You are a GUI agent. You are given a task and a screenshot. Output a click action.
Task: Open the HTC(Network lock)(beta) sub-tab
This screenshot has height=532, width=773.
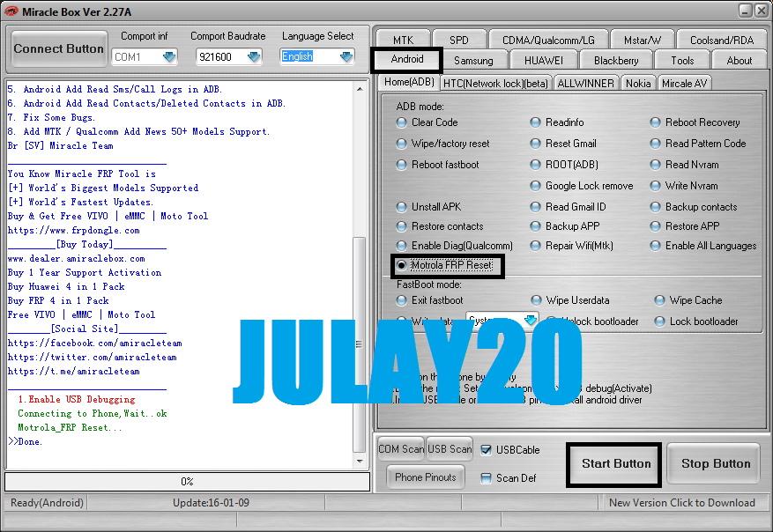click(495, 84)
